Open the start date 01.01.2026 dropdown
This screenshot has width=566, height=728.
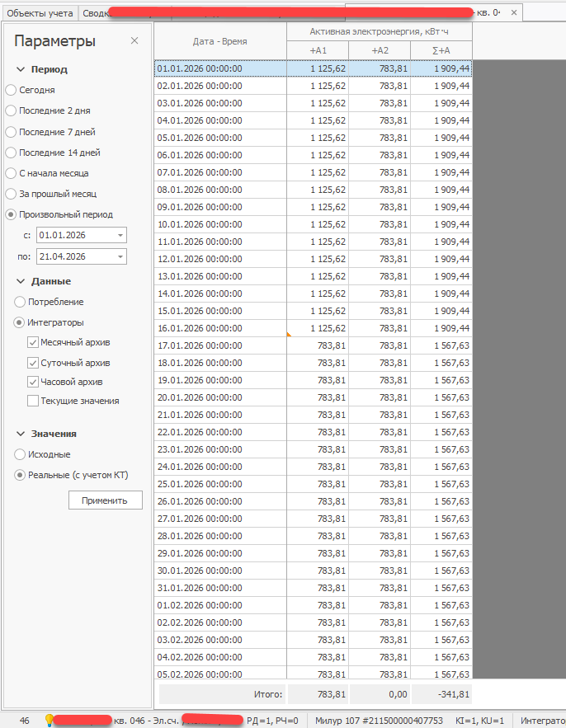click(120, 236)
